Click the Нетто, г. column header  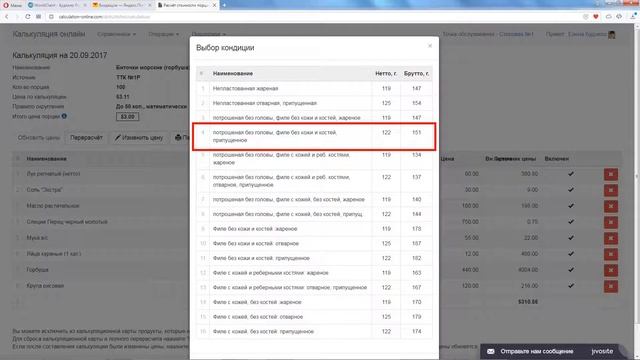tap(386, 73)
